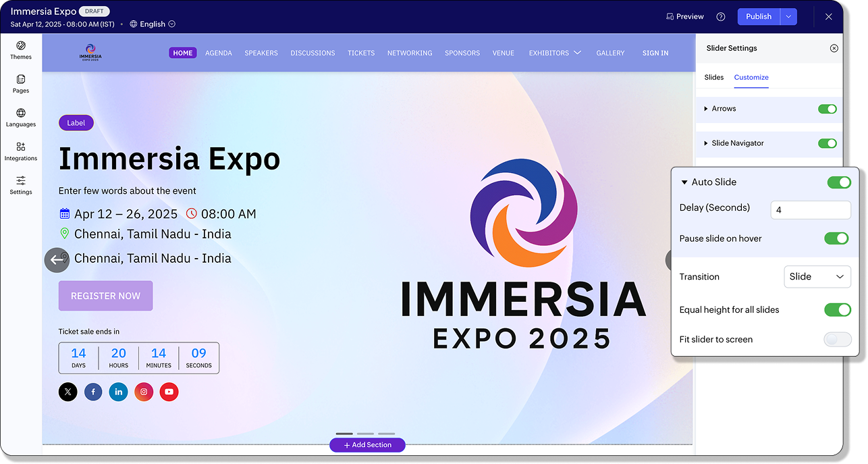Click the previous slide arrow
868x464 pixels.
57,260
